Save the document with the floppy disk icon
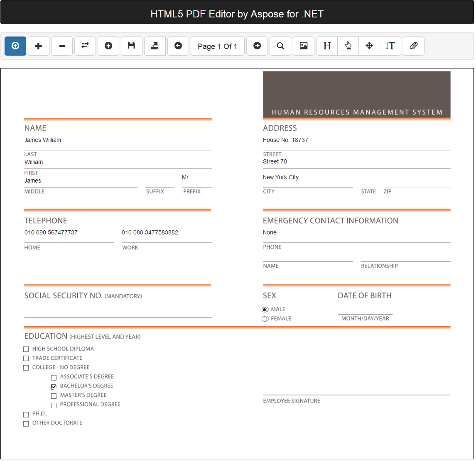 (x=132, y=46)
